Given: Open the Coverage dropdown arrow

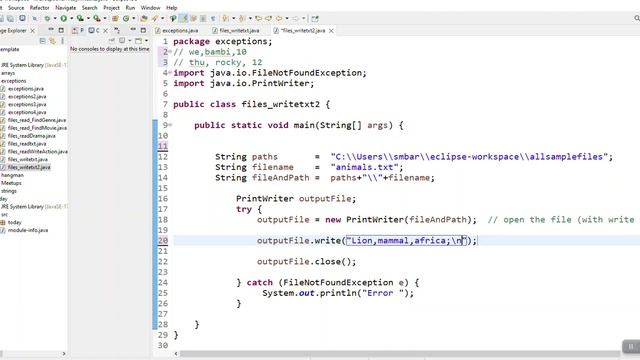Looking at the screenshot, I should pyautogui.click(x=88, y=18).
